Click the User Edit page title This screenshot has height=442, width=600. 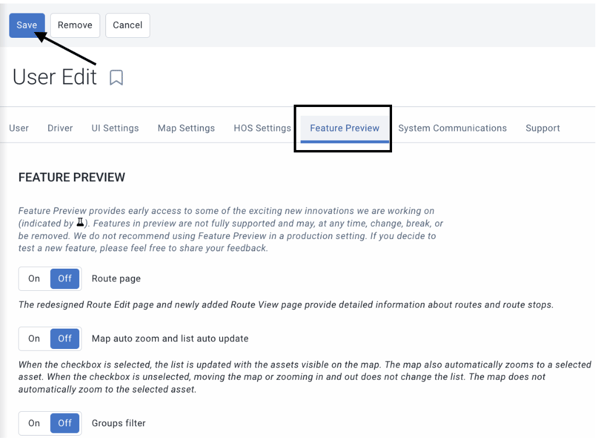point(55,77)
